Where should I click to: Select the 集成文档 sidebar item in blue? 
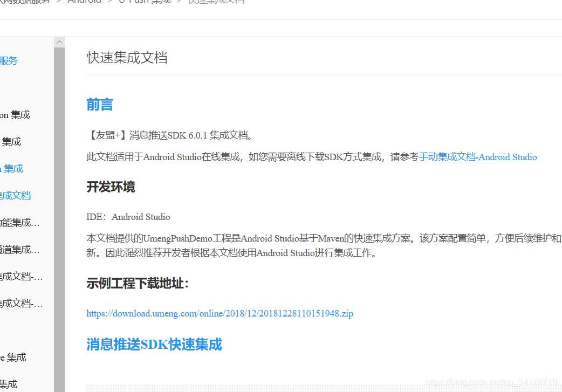point(16,195)
